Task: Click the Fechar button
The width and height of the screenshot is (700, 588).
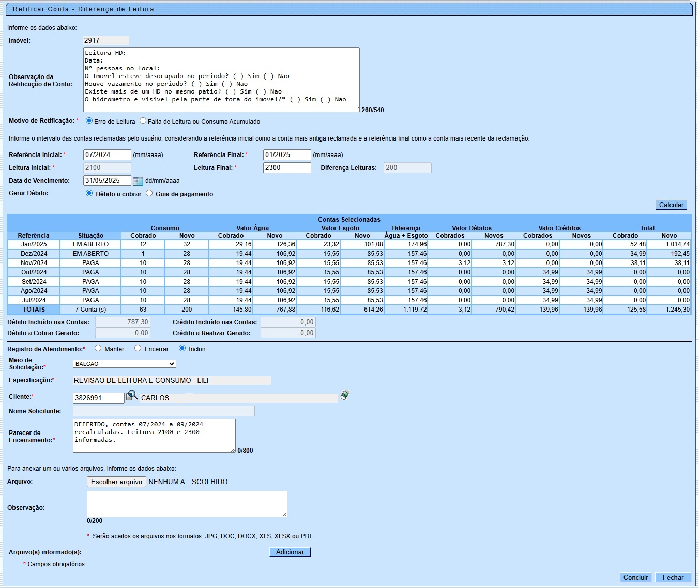Action: pos(673,577)
